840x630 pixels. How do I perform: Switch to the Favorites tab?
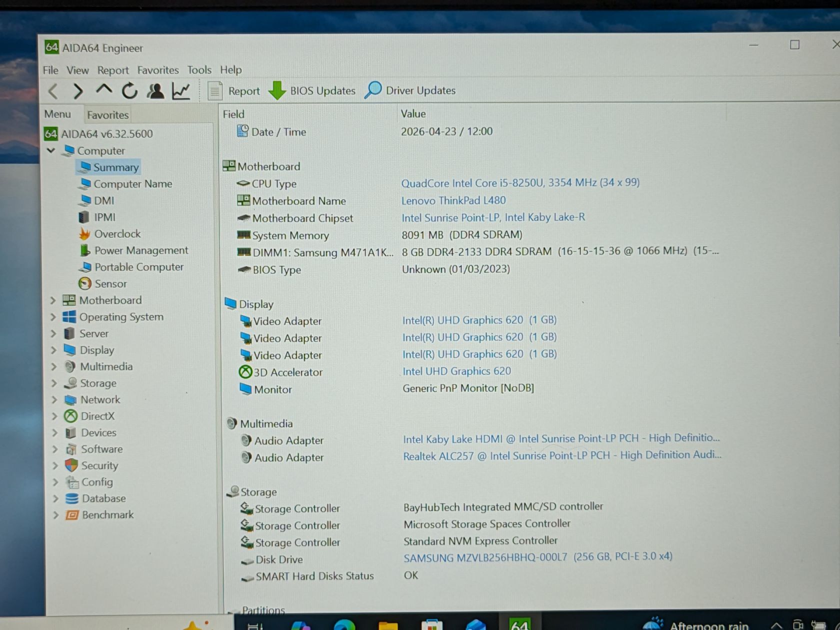click(107, 115)
